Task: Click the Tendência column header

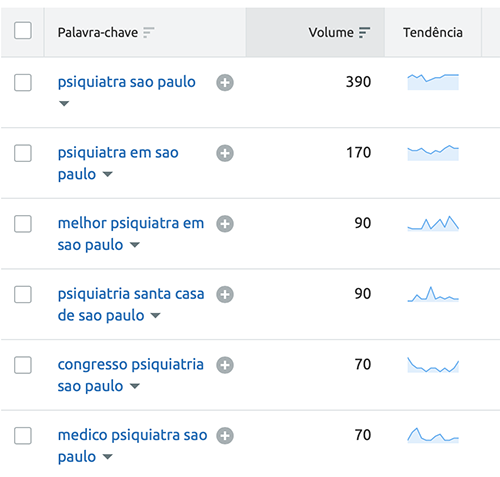Action: coord(433,33)
